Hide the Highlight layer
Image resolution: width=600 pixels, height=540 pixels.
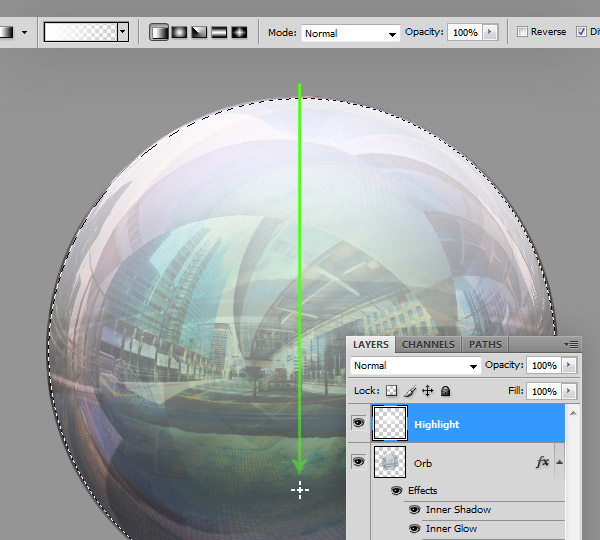[x=359, y=423]
